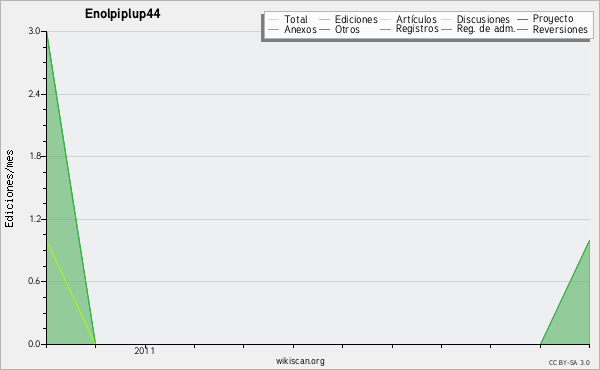Click the 2.4 y-axis value
Image resolution: width=600 pixels, height=370 pixels.
click(x=34, y=94)
